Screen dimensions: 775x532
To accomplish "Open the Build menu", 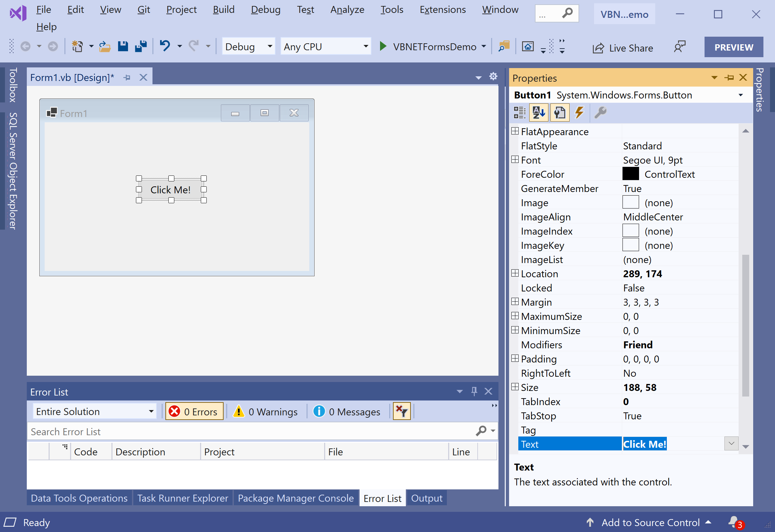I will click(x=224, y=10).
